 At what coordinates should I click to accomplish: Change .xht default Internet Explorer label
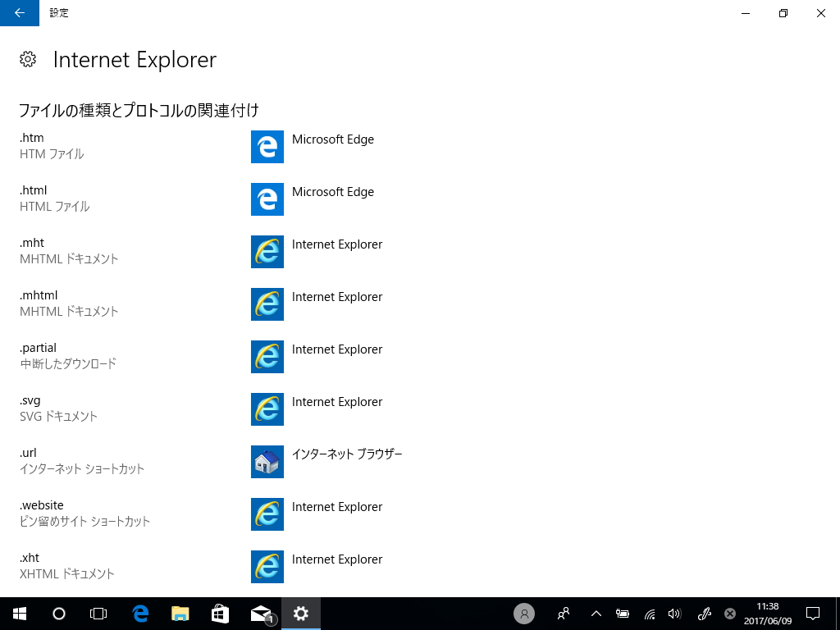[x=337, y=559]
